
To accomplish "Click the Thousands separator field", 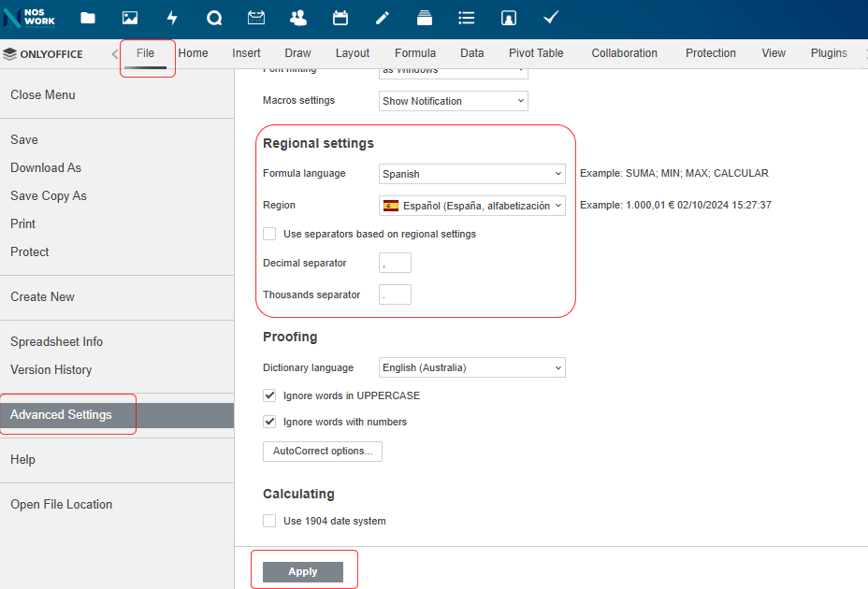I will (396, 294).
